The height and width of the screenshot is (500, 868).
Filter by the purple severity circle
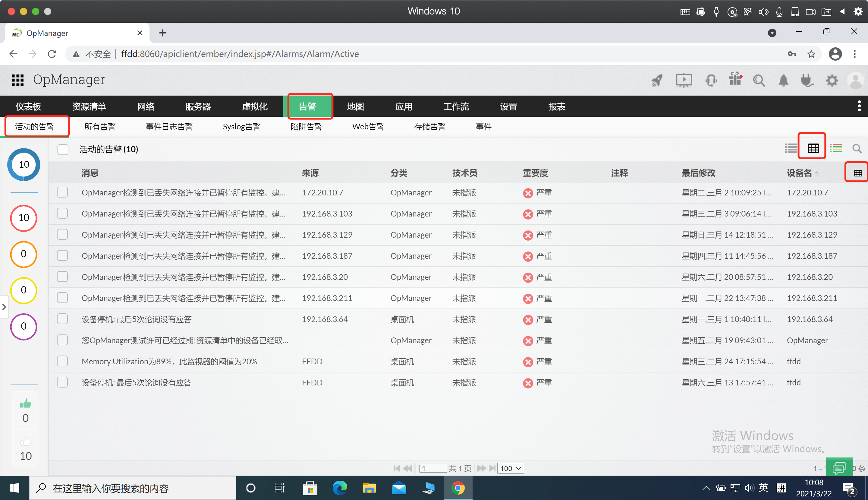[24, 326]
